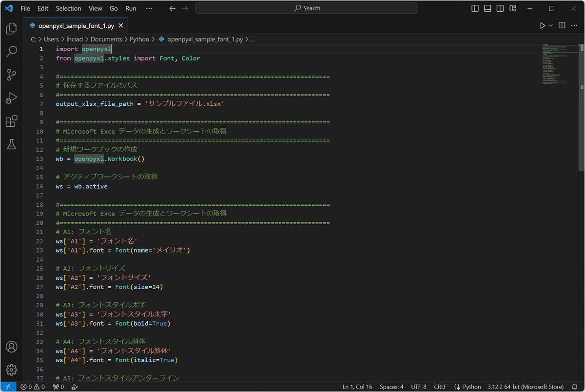585x392 pixels.
Task: Open the Selection menu
Action: coord(68,8)
